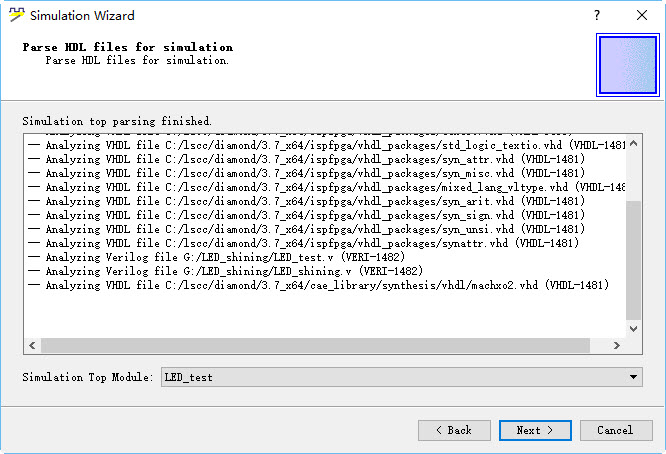Click the LED_shining.v Verilog log line
This screenshot has height=454, width=666.
(x=226, y=271)
